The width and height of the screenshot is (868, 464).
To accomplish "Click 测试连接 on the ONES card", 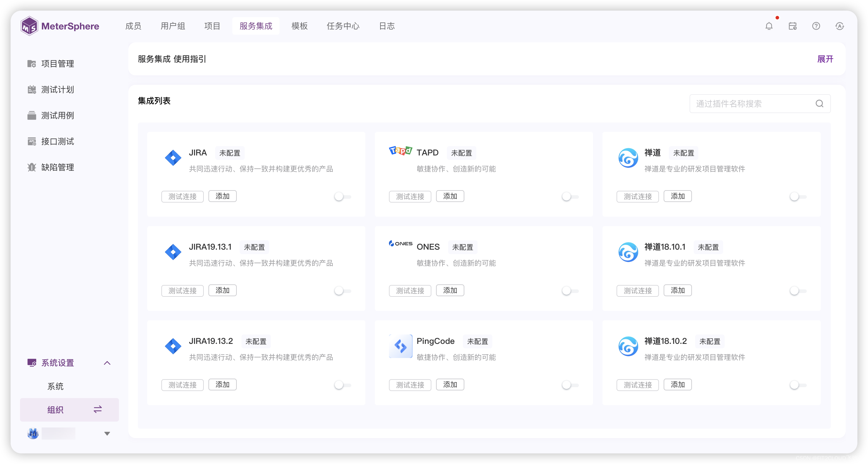I will click(410, 291).
